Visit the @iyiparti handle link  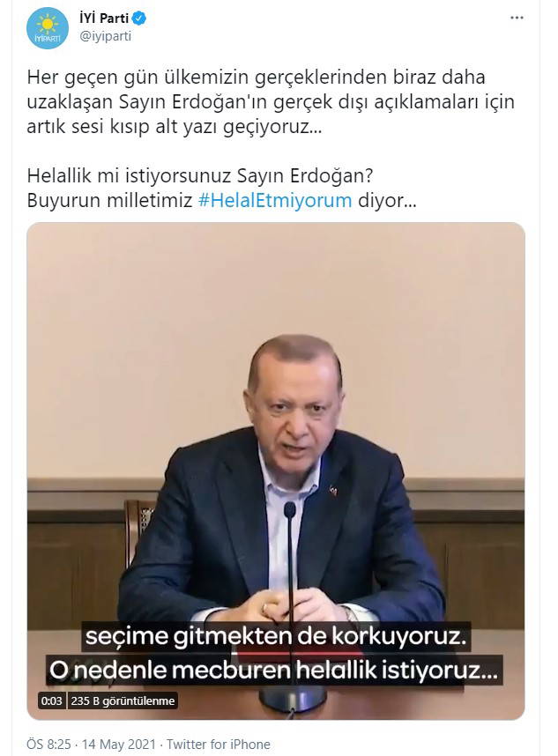pos(105,36)
